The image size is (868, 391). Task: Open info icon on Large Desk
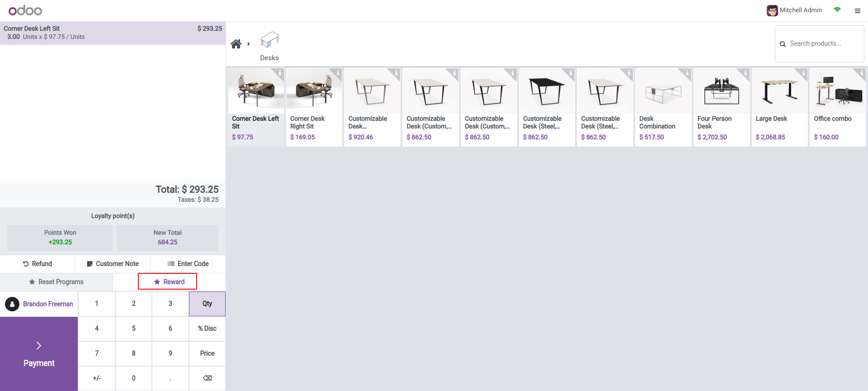tap(803, 72)
